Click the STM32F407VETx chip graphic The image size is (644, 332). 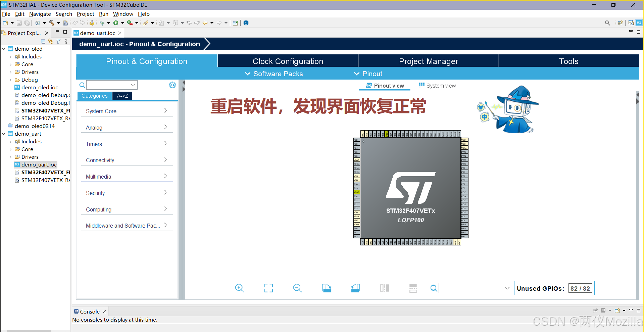(411, 188)
